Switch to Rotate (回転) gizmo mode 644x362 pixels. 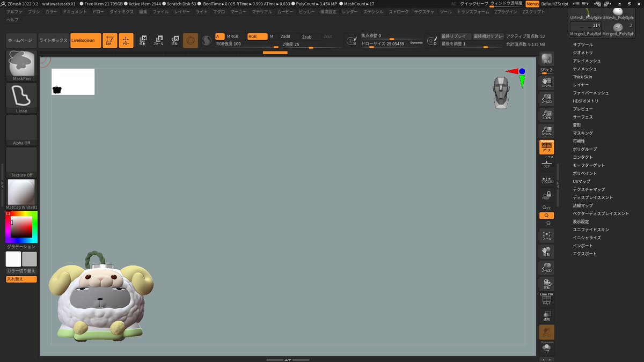pos(175,41)
